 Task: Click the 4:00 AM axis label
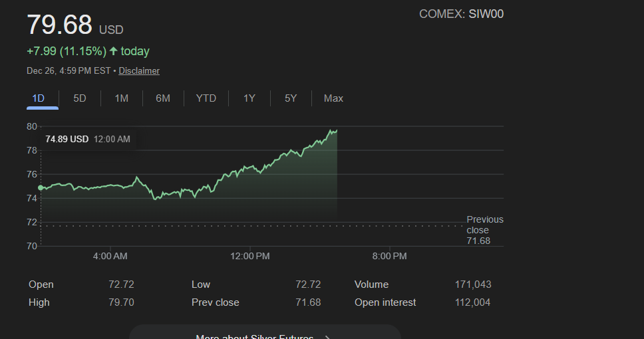(110, 256)
